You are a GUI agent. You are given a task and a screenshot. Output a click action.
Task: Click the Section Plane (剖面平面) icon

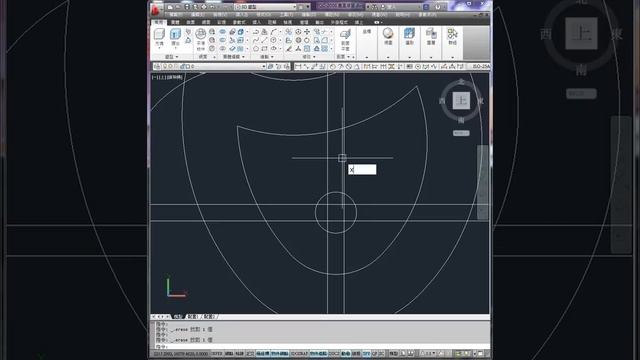(345, 34)
